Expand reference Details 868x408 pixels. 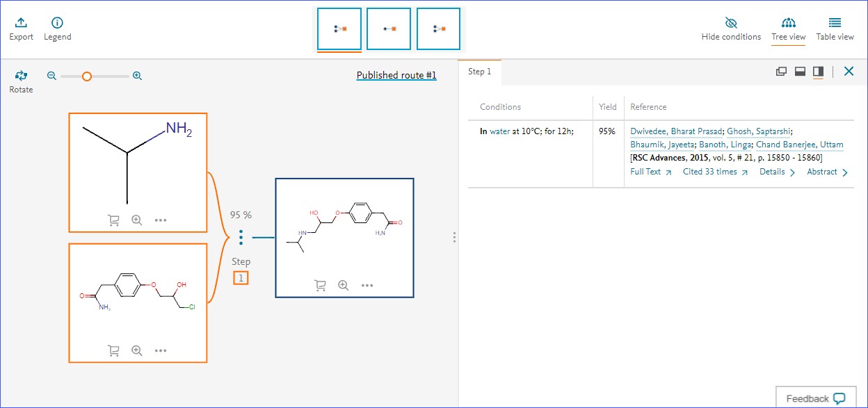coord(777,172)
